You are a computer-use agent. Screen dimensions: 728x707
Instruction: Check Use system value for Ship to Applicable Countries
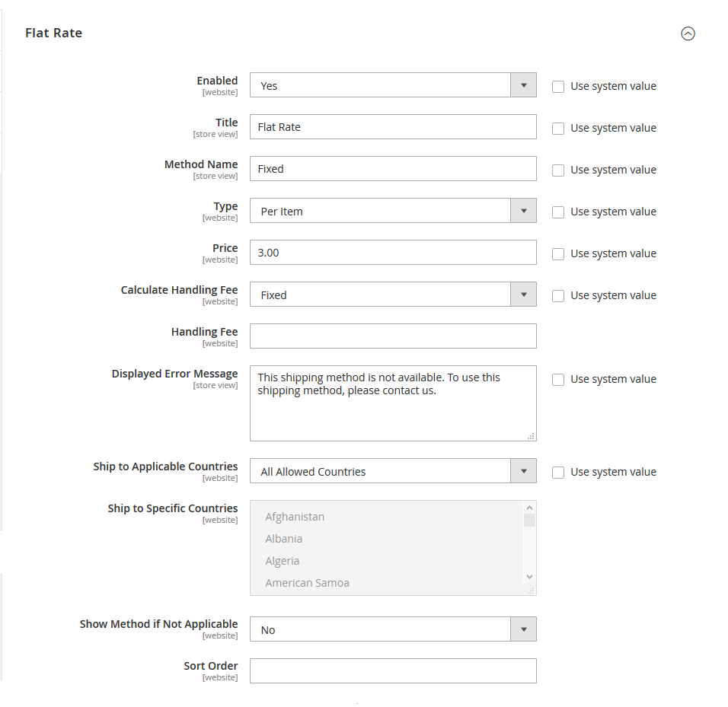(x=558, y=472)
